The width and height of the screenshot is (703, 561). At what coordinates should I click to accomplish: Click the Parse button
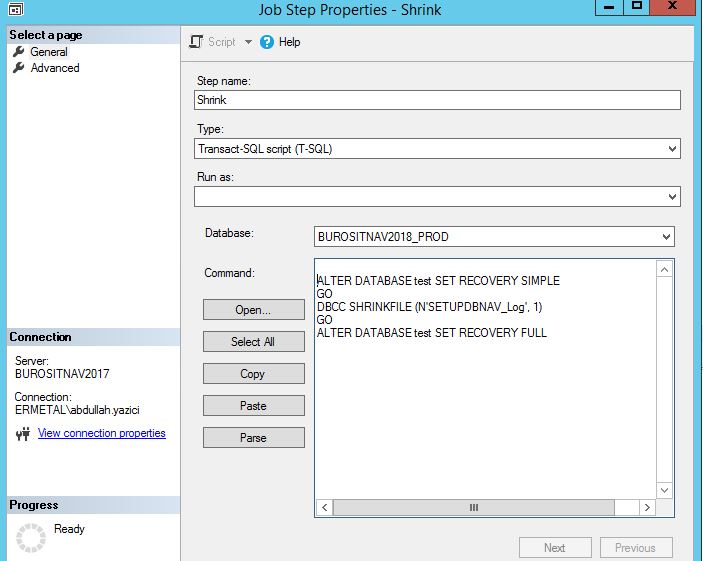point(253,438)
